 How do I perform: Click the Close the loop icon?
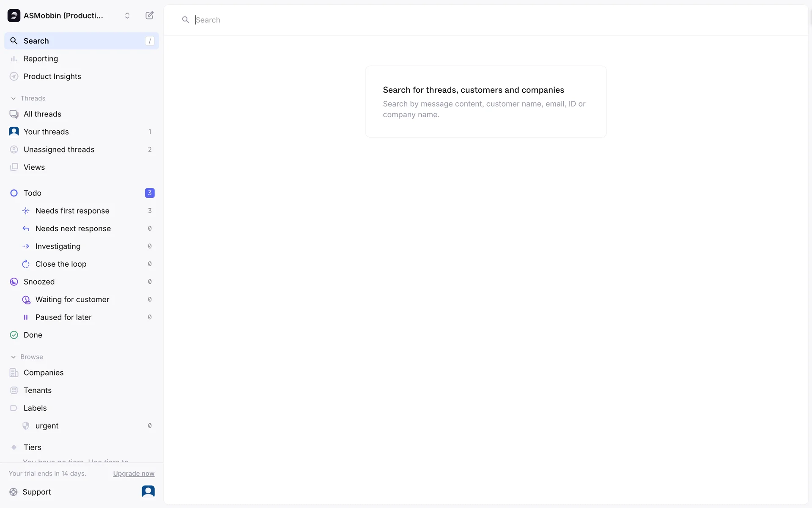pos(26,264)
